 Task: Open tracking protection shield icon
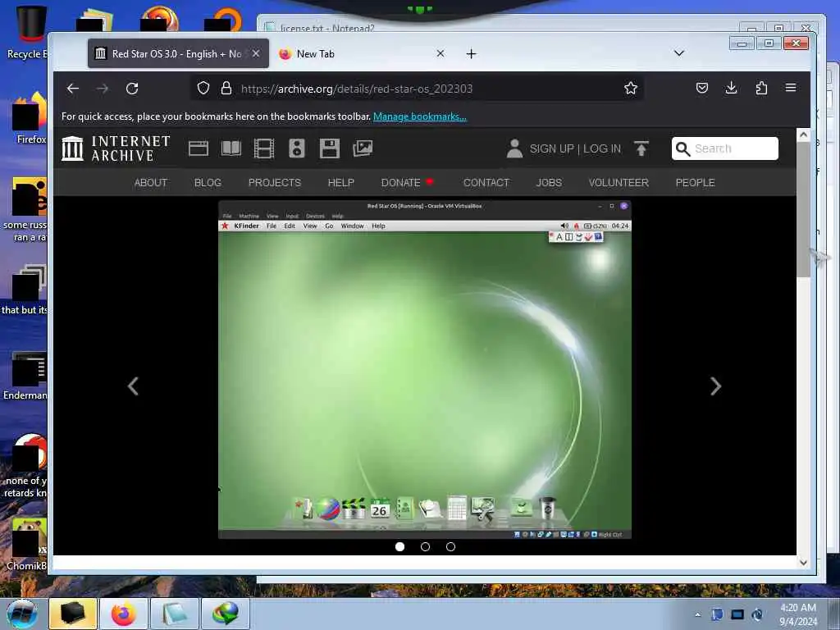coord(203,88)
